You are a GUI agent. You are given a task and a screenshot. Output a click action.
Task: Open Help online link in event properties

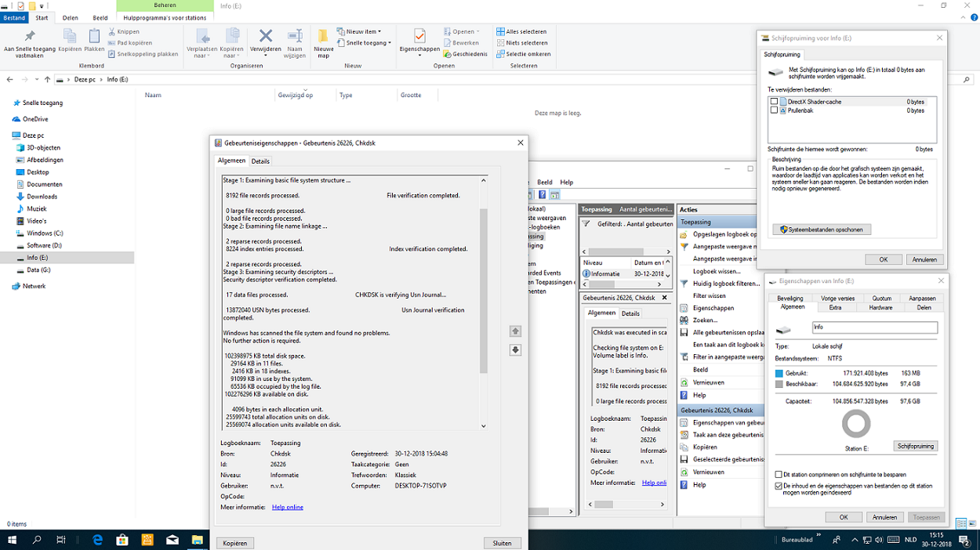(287, 507)
